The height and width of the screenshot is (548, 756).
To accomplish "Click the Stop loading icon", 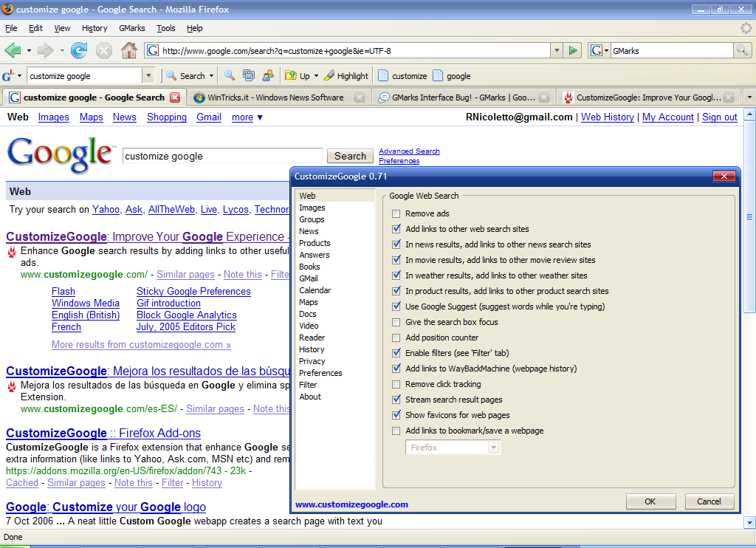I will tap(103, 50).
